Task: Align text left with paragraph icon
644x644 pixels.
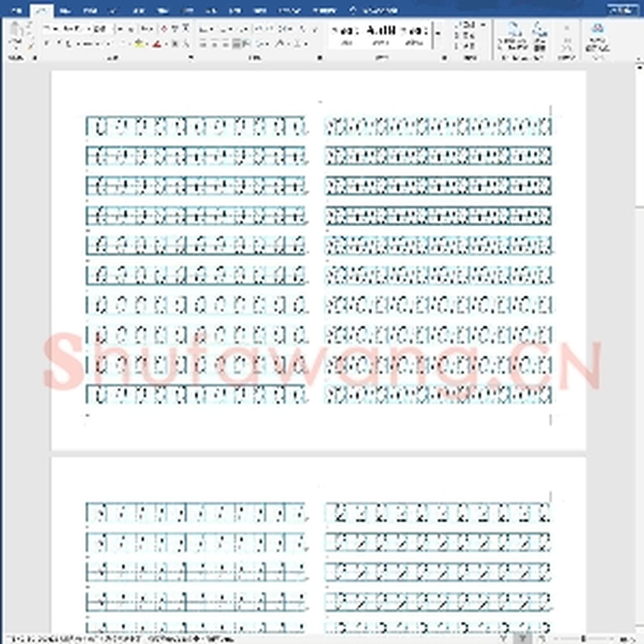Action: click(204, 43)
